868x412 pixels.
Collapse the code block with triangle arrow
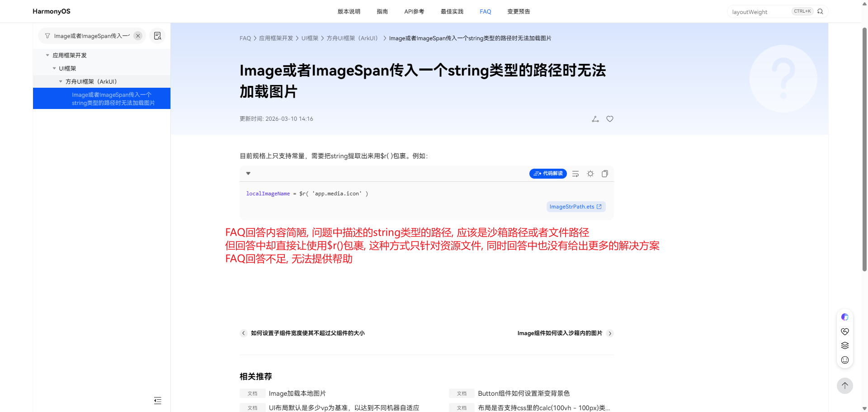coord(248,174)
